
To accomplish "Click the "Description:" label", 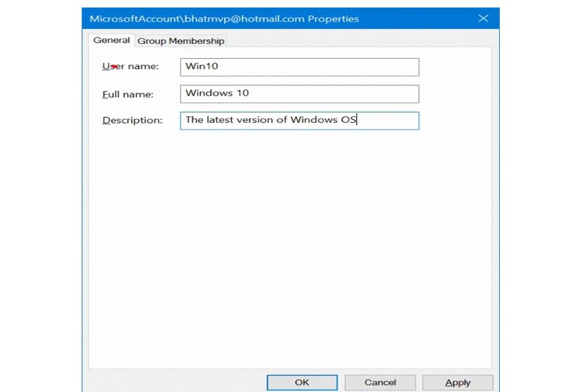I will (132, 121).
